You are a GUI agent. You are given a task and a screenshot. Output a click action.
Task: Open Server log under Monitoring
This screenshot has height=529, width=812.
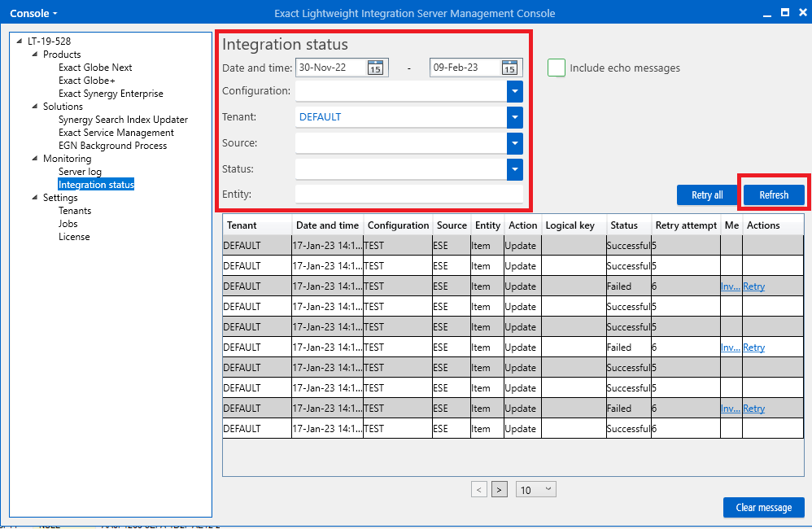(80, 172)
